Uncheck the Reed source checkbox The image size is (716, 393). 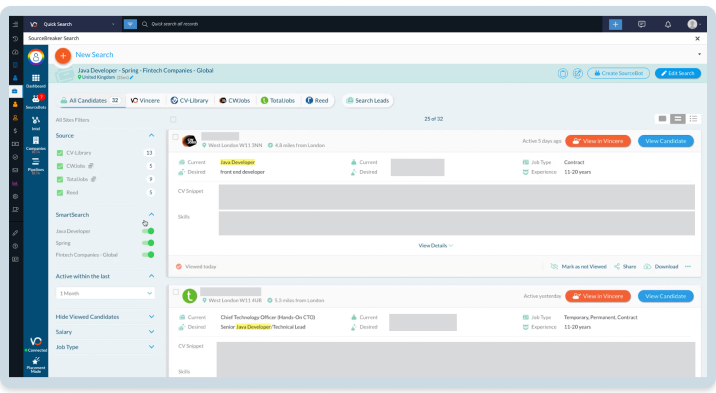pyautogui.click(x=60, y=193)
